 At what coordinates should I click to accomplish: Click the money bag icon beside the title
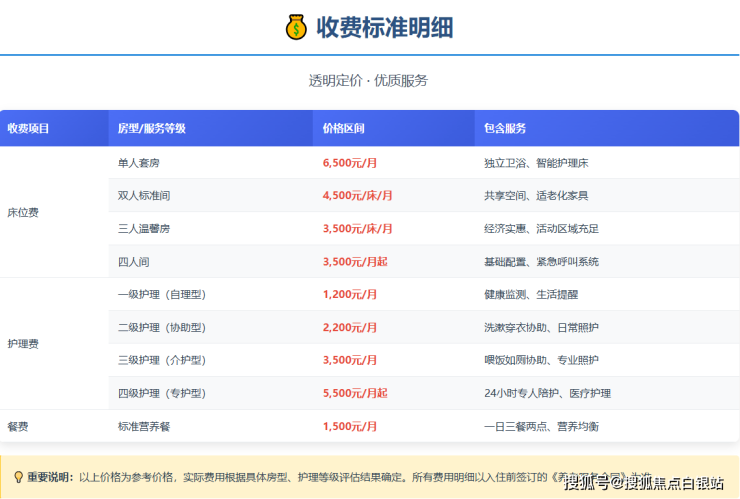[x=296, y=27]
